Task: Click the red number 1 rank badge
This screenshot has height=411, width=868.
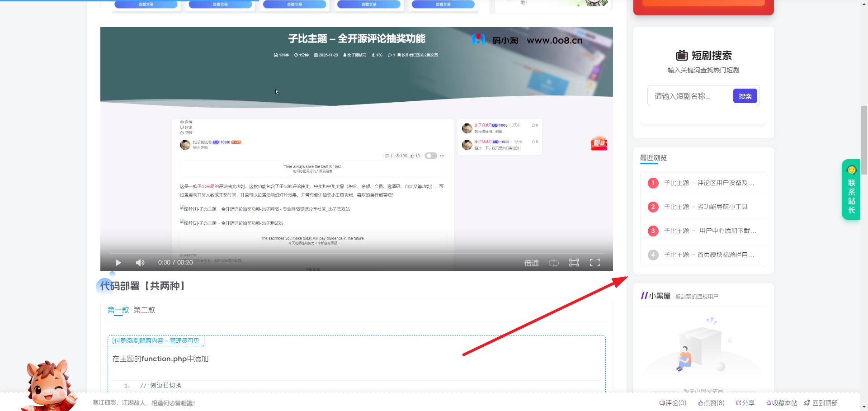Action: click(x=653, y=183)
